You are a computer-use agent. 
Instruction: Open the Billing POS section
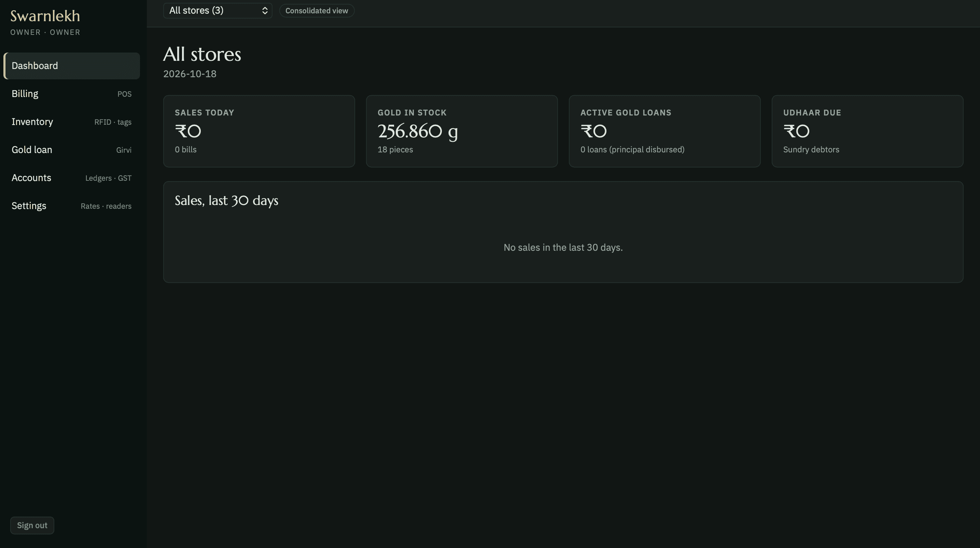71,94
